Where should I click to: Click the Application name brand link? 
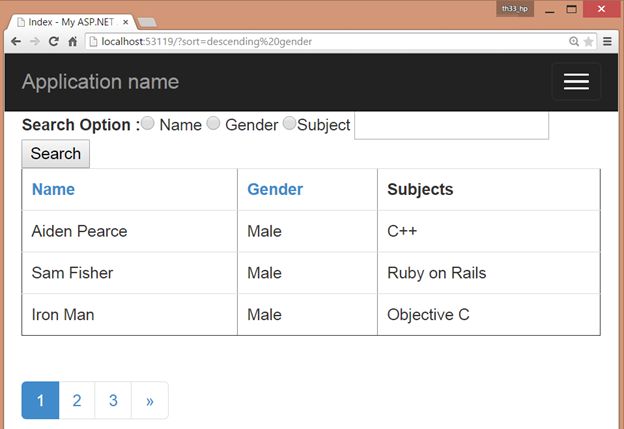[100, 82]
